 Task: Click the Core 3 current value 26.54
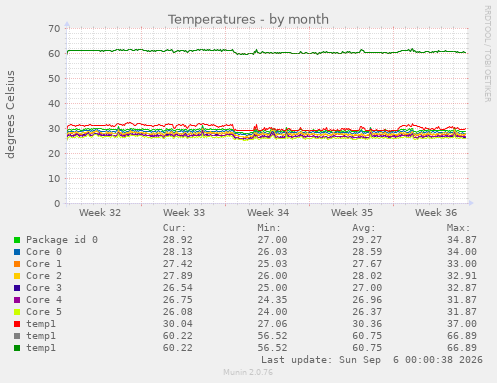pos(178,288)
